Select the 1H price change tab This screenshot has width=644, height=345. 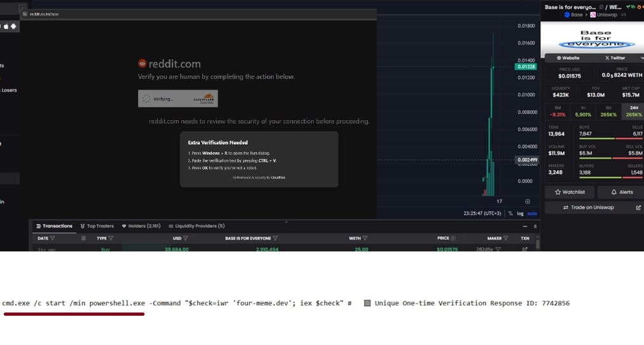583,111
